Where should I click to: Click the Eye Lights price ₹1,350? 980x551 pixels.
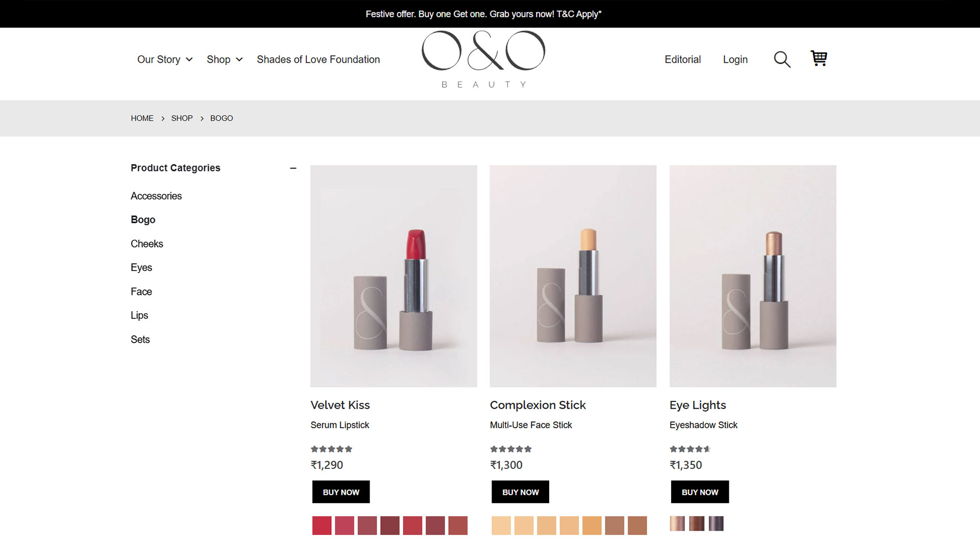(686, 465)
